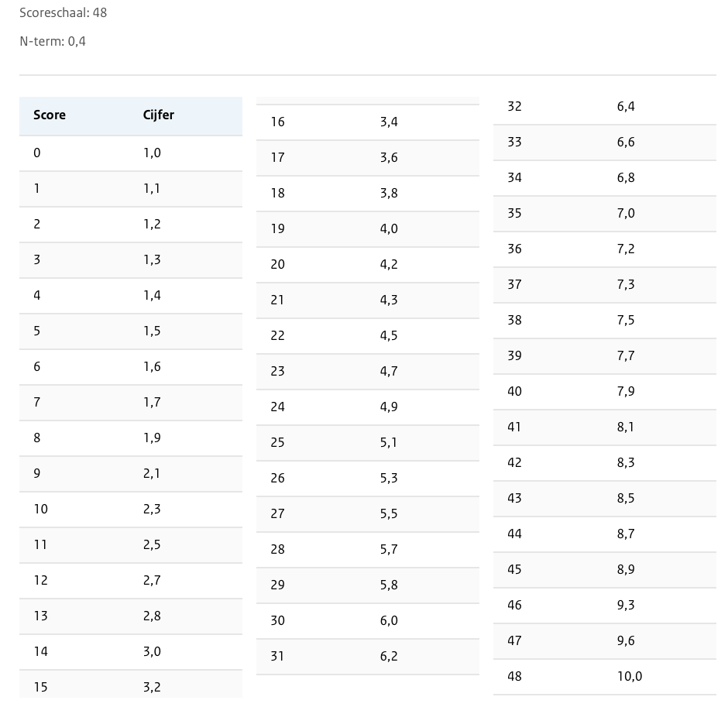Viewport: 728px width, 714px height.
Task: Click grade 1,9 for score 8
Action: pyautogui.click(x=153, y=438)
